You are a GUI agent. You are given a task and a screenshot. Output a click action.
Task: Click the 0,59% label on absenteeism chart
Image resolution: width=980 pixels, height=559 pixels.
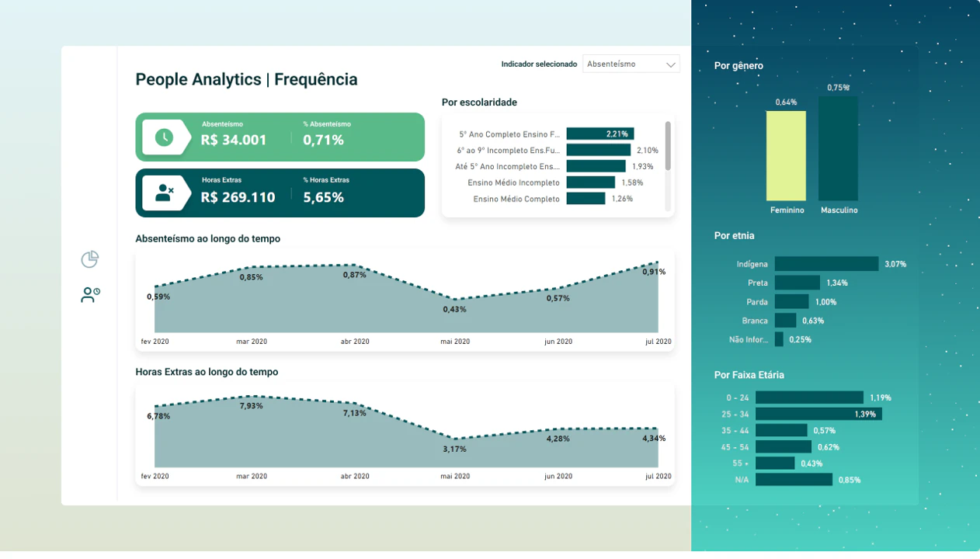click(x=158, y=297)
